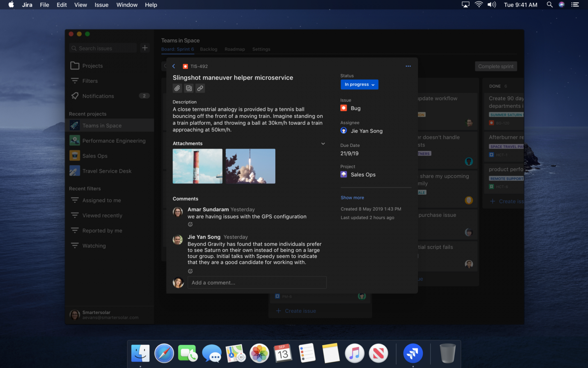Open the Window menu in menu bar
This screenshot has width=588, height=368.
pyautogui.click(x=127, y=5)
